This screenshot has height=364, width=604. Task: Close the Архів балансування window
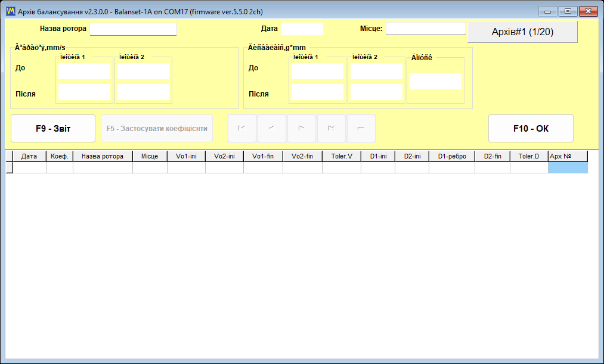click(x=588, y=11)
